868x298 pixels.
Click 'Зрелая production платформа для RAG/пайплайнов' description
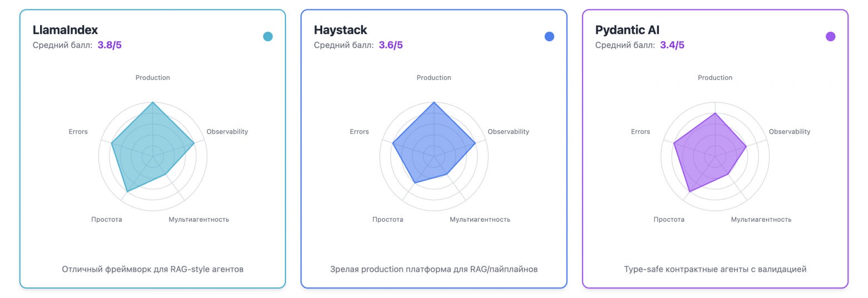[x=434, y=270]
